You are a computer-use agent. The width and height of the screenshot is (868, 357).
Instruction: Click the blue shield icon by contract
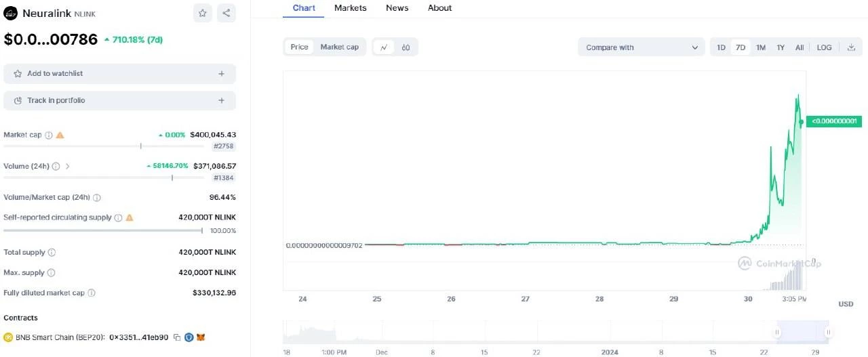coord(189,337)
